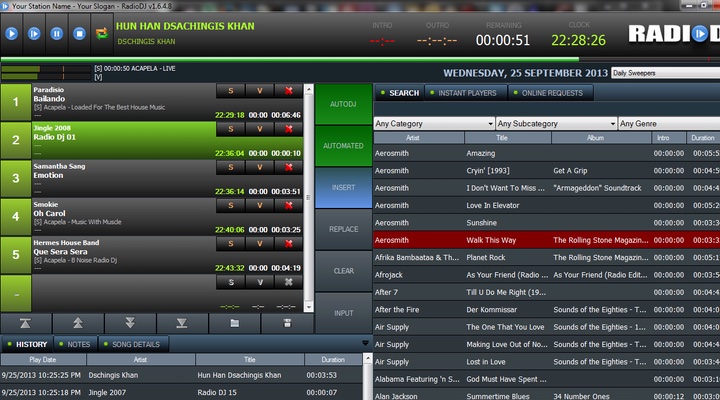Click the S button on Smokie Oh Carol row
720x400 pixels.
tap(231, 205)
